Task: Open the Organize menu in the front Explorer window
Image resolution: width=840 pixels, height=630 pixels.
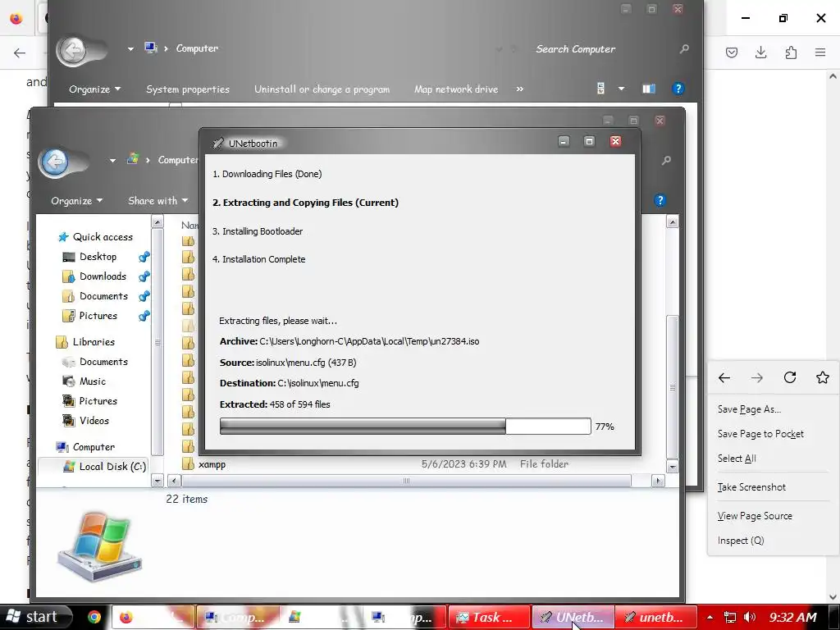Action: coord(76,201)
